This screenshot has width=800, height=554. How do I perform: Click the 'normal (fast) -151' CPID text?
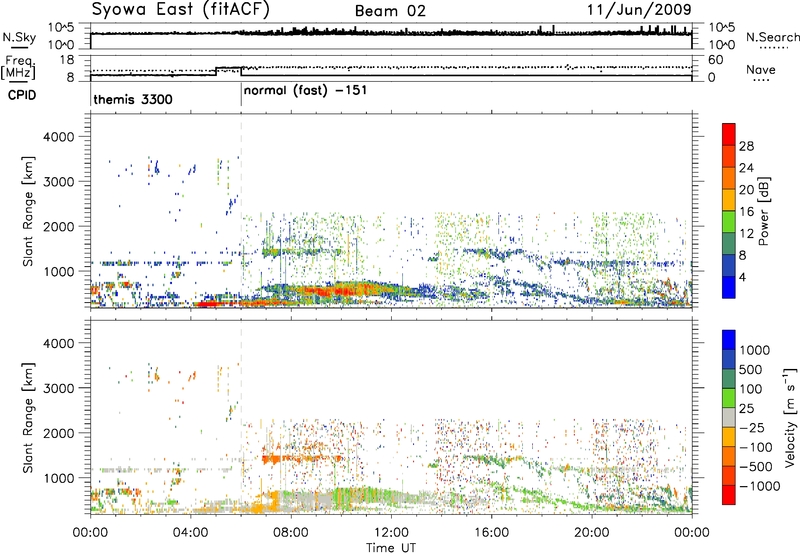[305, 91]
